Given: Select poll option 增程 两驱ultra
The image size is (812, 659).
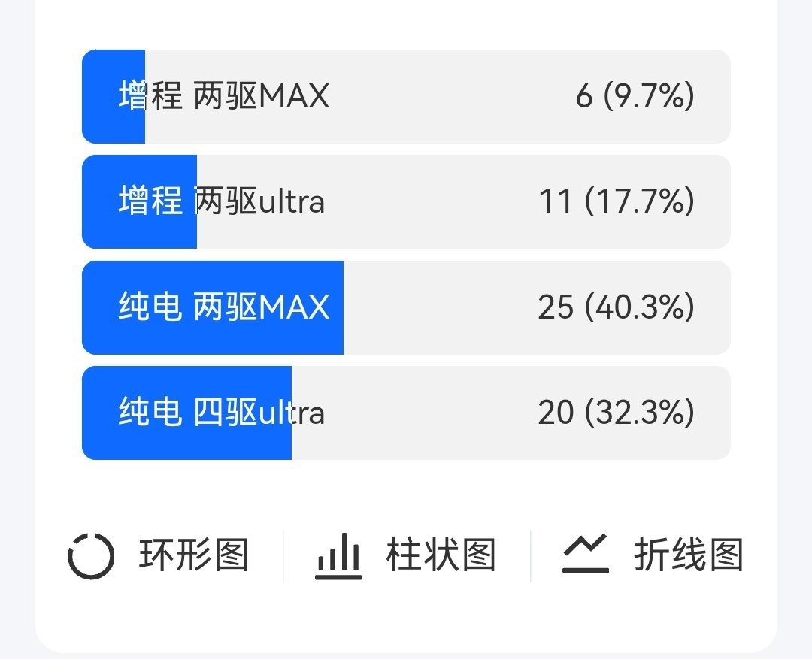Looking at the screenshot, I should pos(406,202).
